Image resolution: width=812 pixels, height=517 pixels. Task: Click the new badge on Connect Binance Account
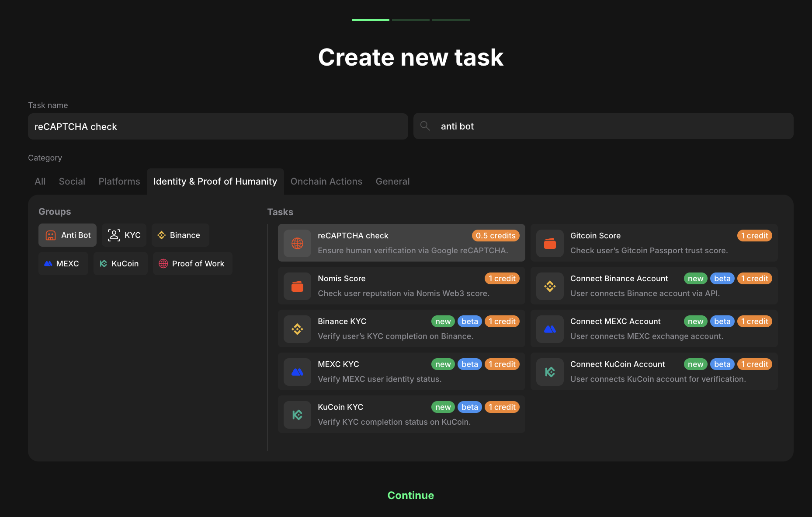coord(696,279)
